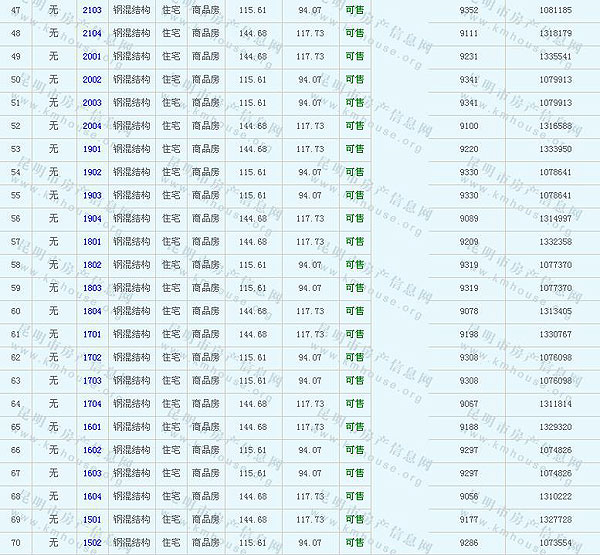Select room 1704 link
Image resolution: width=600 pixels, height=555 pixels.
point(92,404)
